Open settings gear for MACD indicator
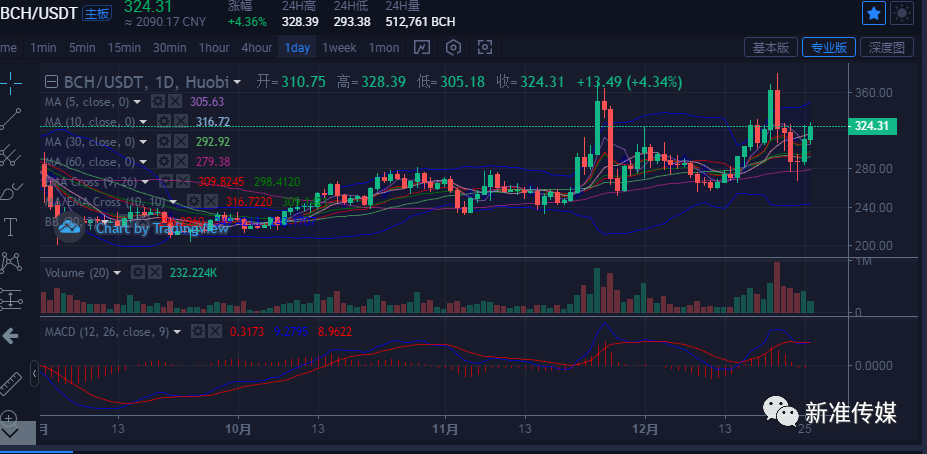 pos(199,332)
